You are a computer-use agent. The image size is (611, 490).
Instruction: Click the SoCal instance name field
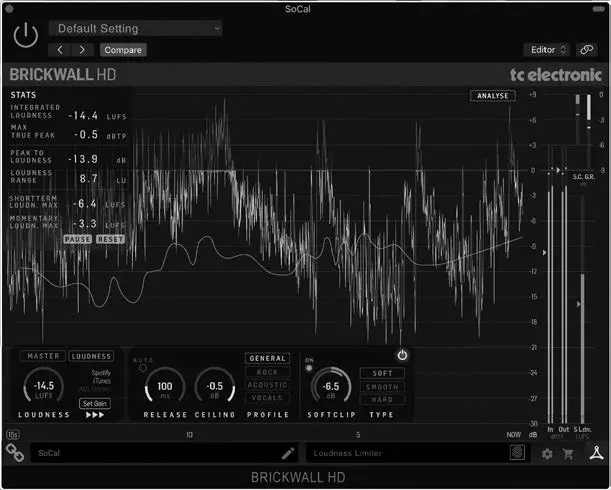tap(164, 453)
